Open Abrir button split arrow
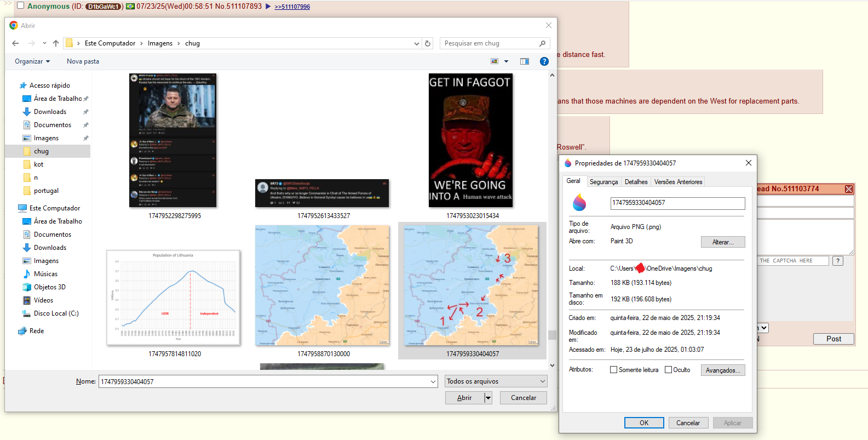868x440 pixels. [x=488, y=398]
